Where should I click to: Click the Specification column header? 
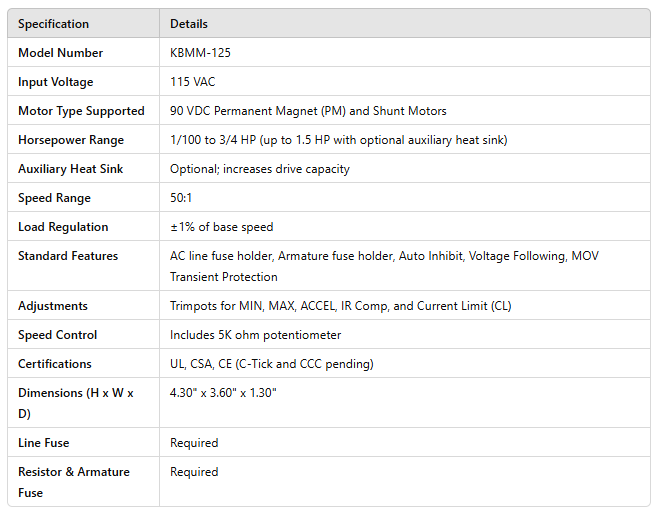point(53,24)
